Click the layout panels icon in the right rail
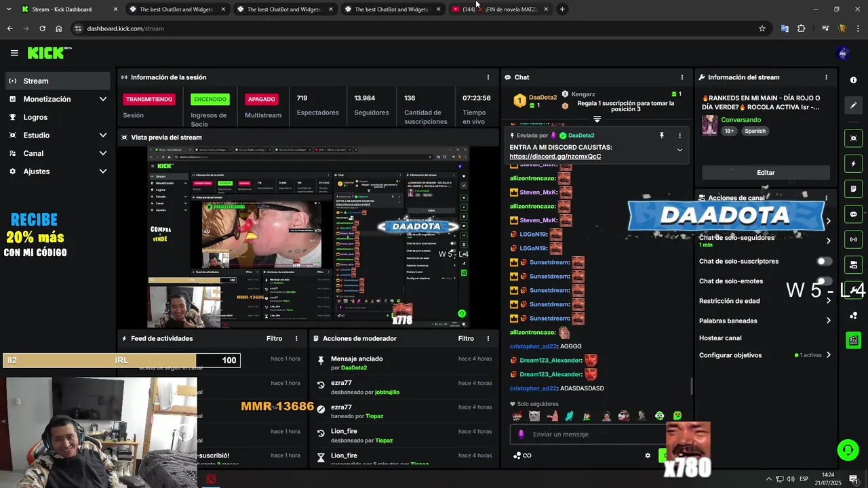Screen dimensions: 868x488 [853, 264]
